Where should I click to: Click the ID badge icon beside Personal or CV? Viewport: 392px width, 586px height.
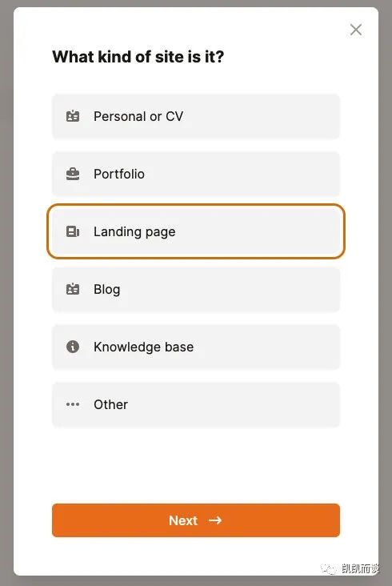pyautogui.click(x=73, y=116)
